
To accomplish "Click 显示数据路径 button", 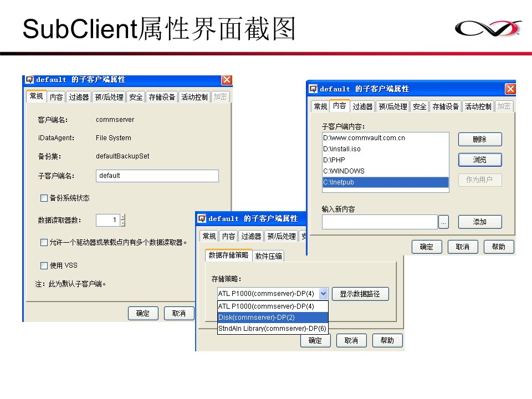I will coord(360,294).
